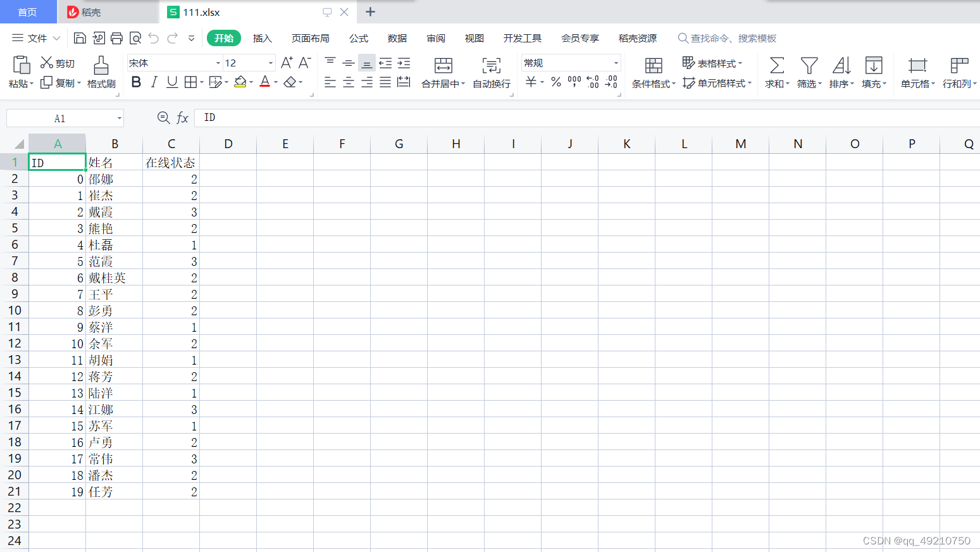
Task: Open the Name Box A1 dropdown
Action: click(x=119, y=118)
